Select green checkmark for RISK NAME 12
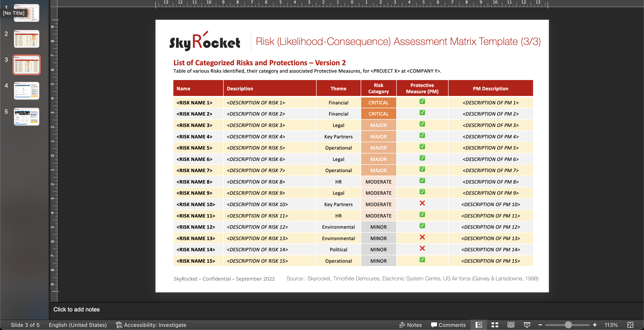 click(422, 226)
